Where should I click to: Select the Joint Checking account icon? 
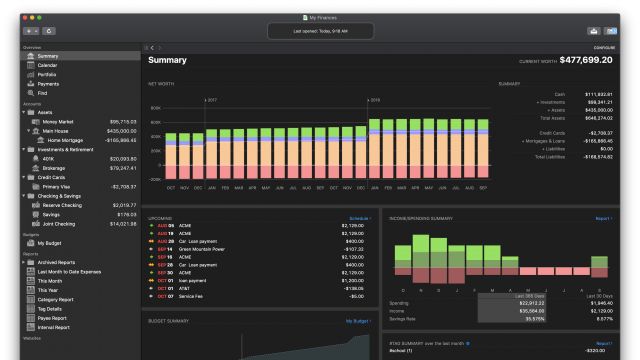36,224
